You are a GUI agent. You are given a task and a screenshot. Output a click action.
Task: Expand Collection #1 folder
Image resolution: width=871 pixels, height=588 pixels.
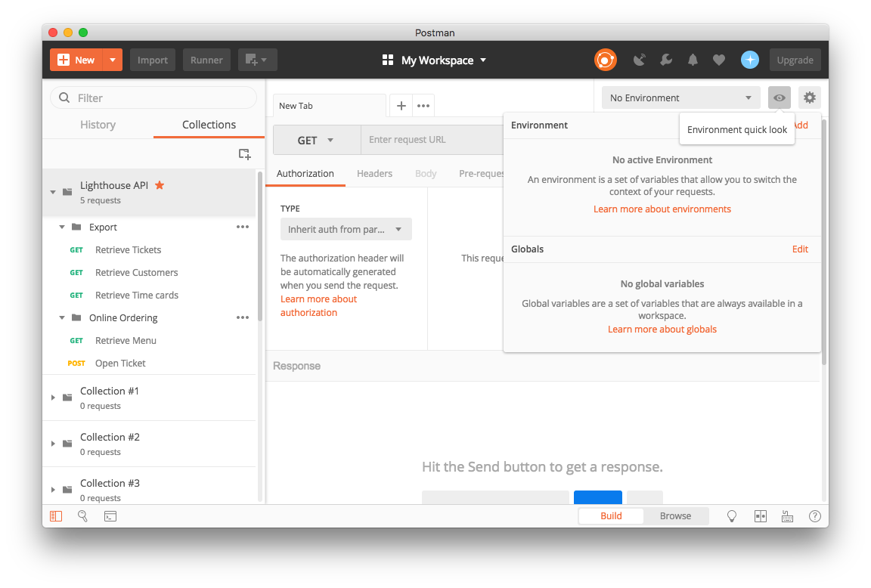53,398
